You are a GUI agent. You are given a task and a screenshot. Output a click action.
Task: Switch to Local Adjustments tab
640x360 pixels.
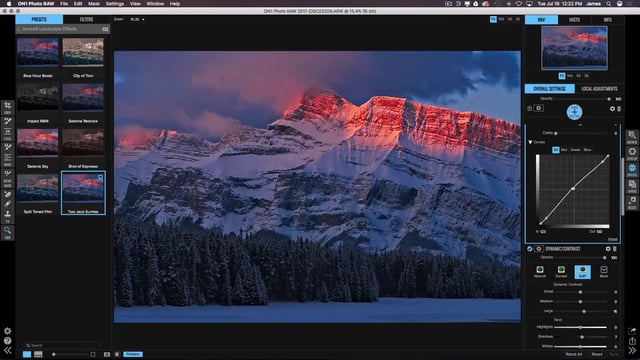(599, 89)
